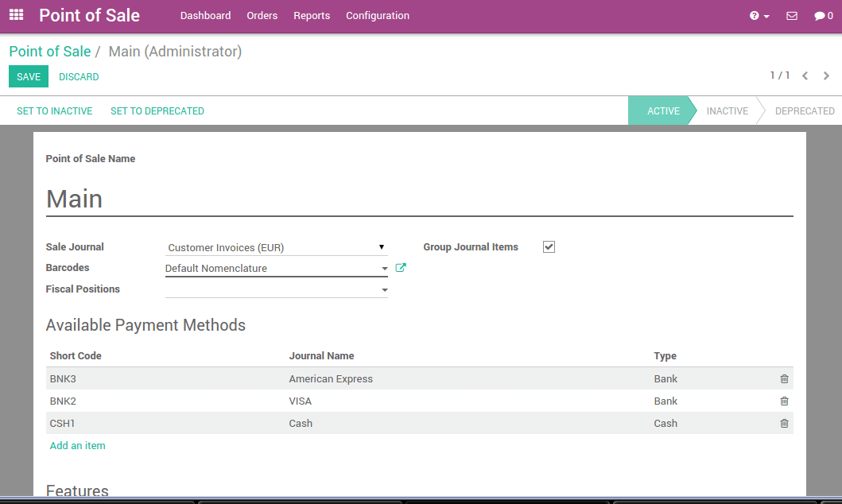Uncheck the Group Journal Items checkbox
Viewport: 842px width, 504px height.
coord(549,247)
